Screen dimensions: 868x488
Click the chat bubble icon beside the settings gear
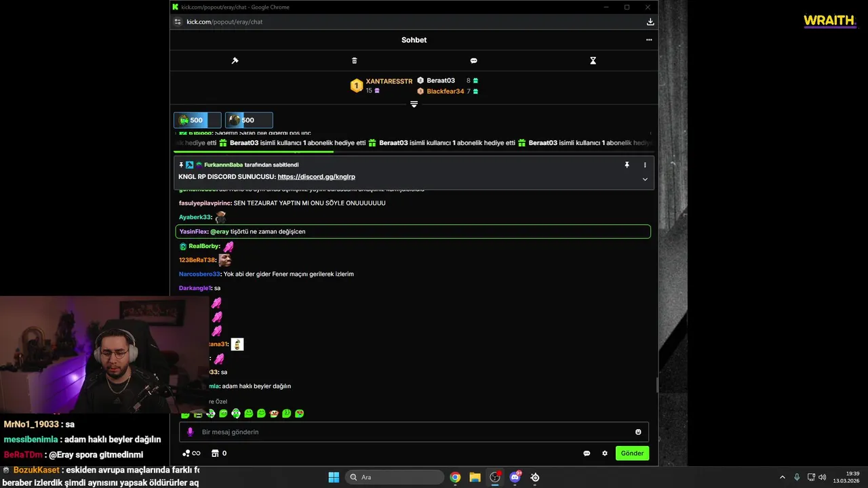click(587, 453)
